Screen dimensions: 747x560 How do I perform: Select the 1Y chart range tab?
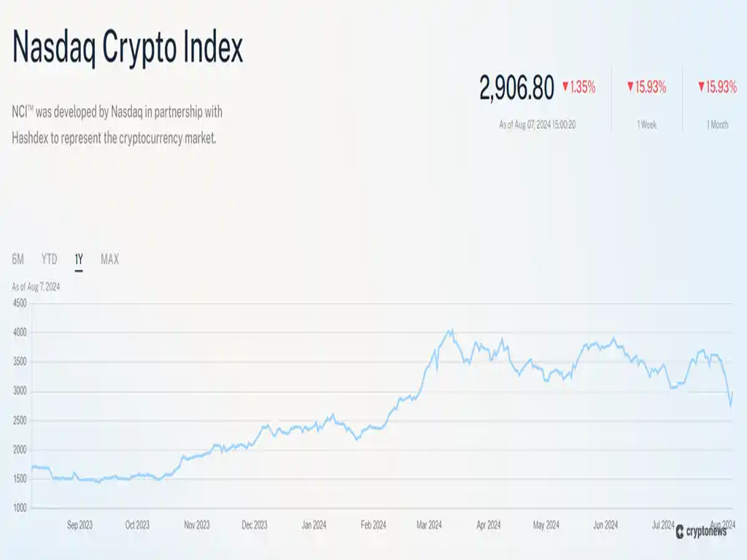tap(79, 259)
